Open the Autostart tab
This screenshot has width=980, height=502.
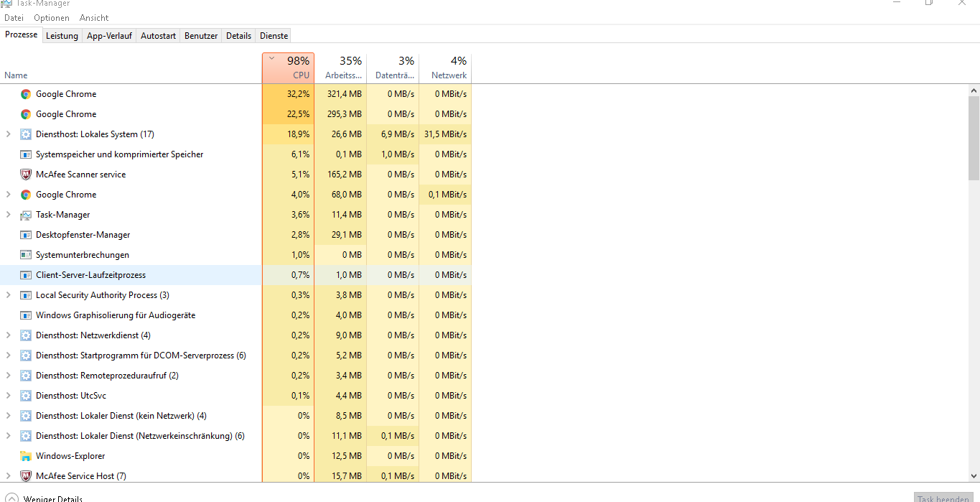coord(158,36)
